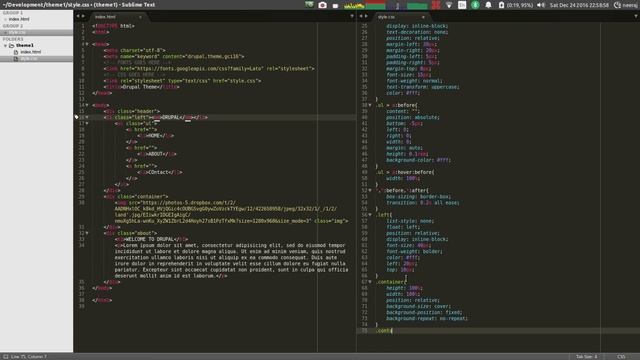Change CSS syntax in status bar
Image resolution: width=640 pixels, height=360 pixels.
coord(621,357)
